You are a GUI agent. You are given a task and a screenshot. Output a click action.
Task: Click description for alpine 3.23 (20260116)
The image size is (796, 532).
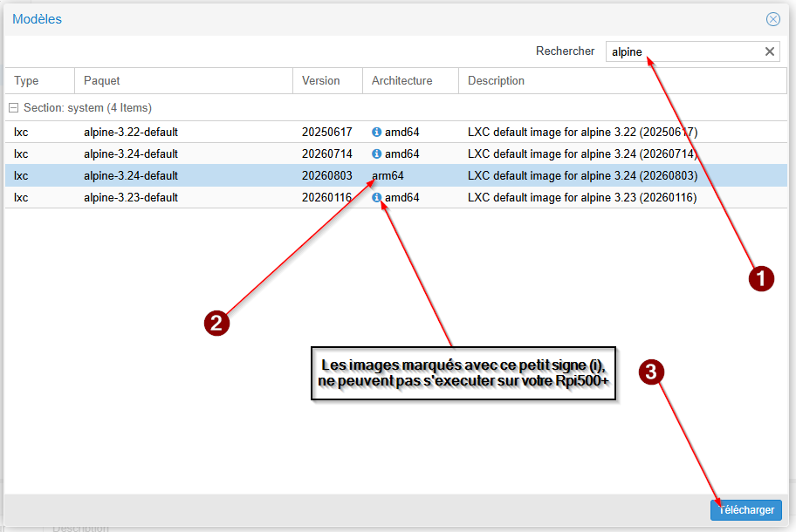point(582,197)
